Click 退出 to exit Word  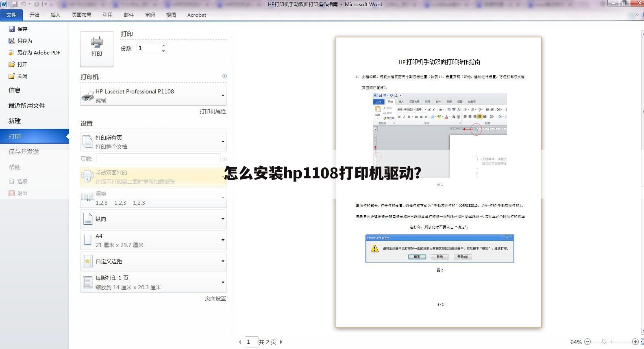[18, 193]
